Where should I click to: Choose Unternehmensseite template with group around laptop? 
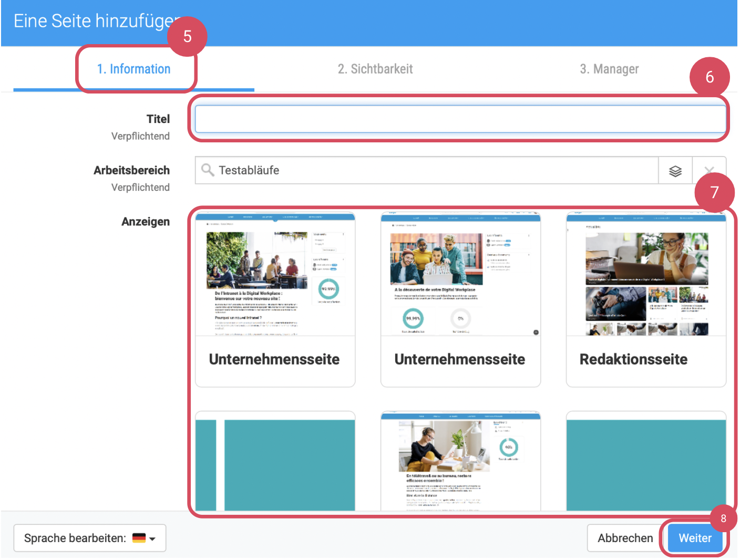[x=460, y=299]
